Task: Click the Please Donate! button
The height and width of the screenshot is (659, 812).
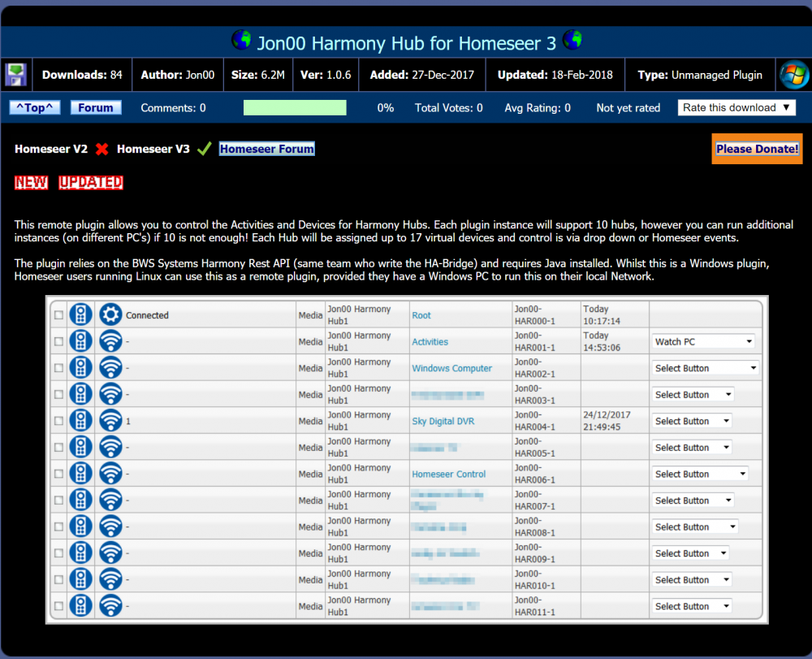Action: tap(757, 149)
